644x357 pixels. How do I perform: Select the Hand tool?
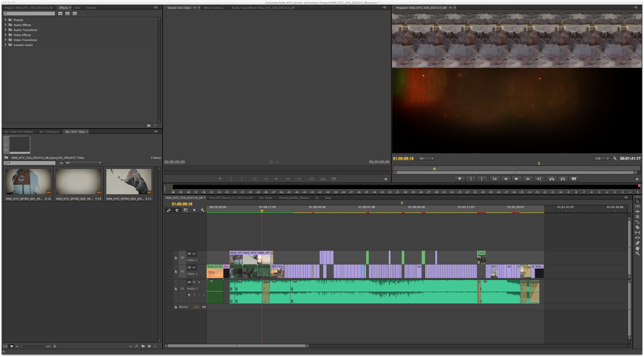[x=637, y=248]
